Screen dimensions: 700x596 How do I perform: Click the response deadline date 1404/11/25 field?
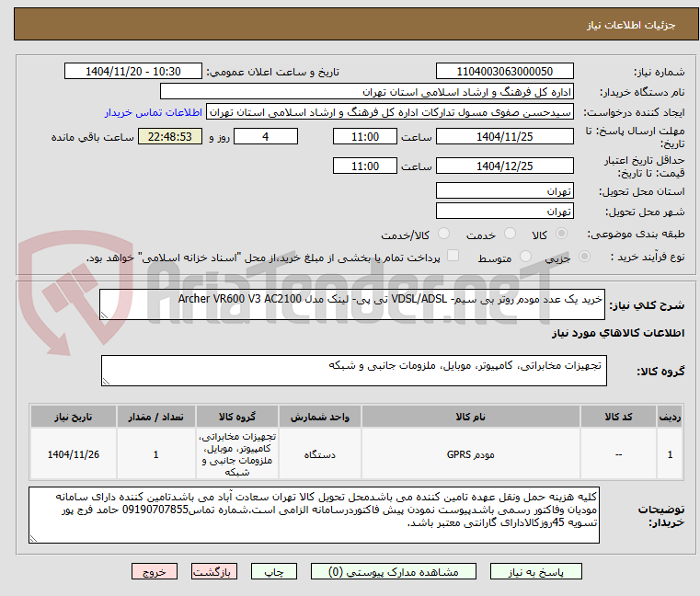click(504, 137)
